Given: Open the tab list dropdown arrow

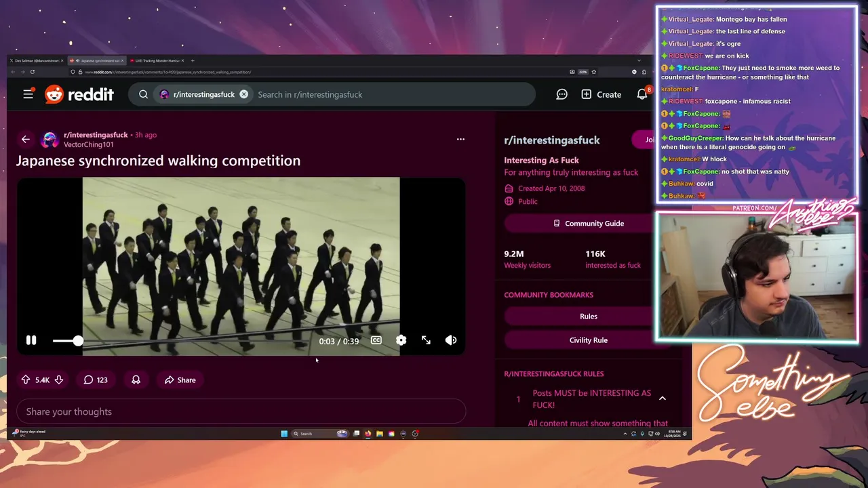Looking at the screenshot, I should (x=639, y=61).
